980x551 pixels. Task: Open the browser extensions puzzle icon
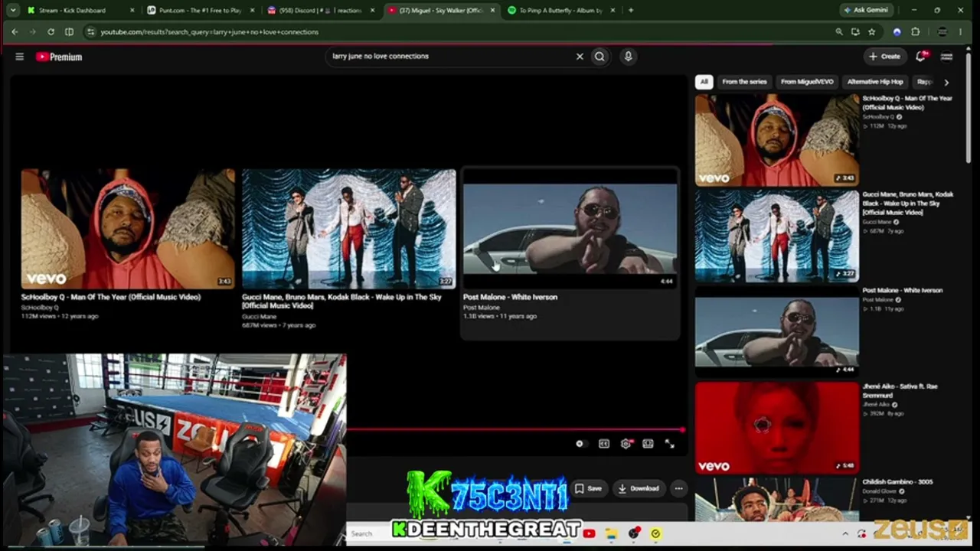click(915, 32)
